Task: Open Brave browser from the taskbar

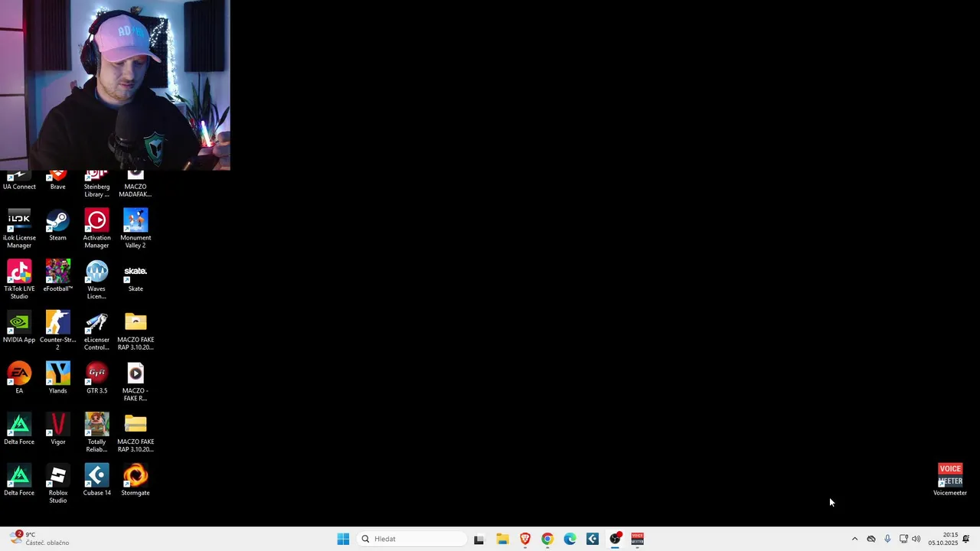Action: (525, 539)
